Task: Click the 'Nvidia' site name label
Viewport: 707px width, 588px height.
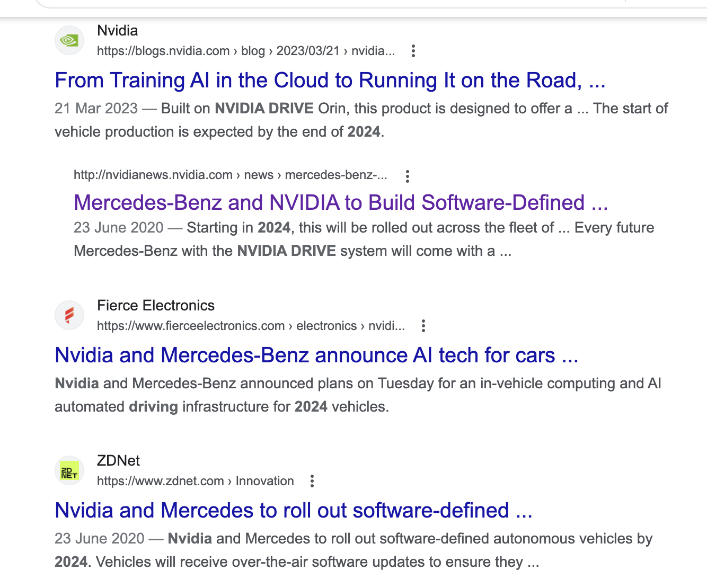Action: tap(118, 31)
